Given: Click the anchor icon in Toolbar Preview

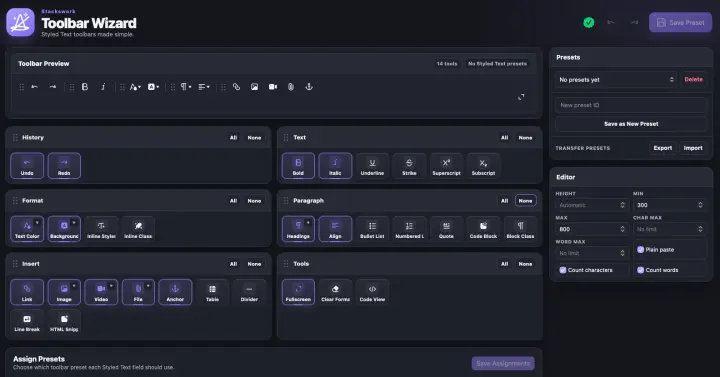Looking at the screenshot, I should tap(309, 87).
